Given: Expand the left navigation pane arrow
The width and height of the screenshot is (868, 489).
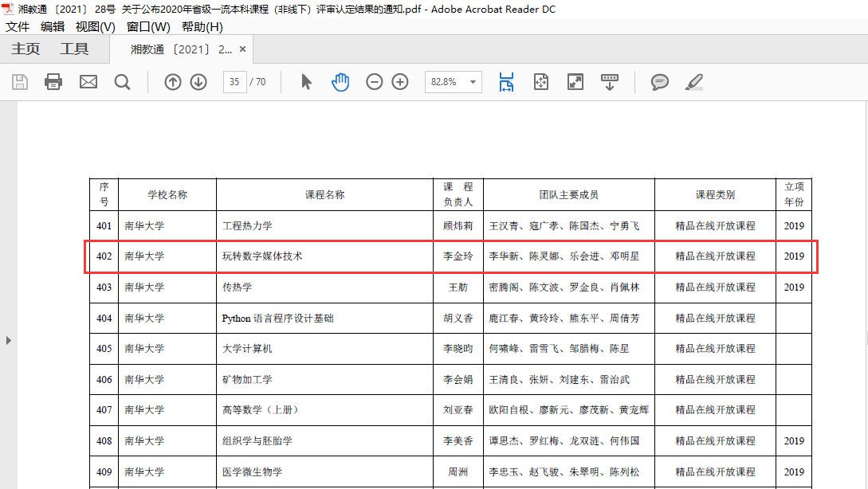Looking at the screenshot, I should click(x=9, y=340).
